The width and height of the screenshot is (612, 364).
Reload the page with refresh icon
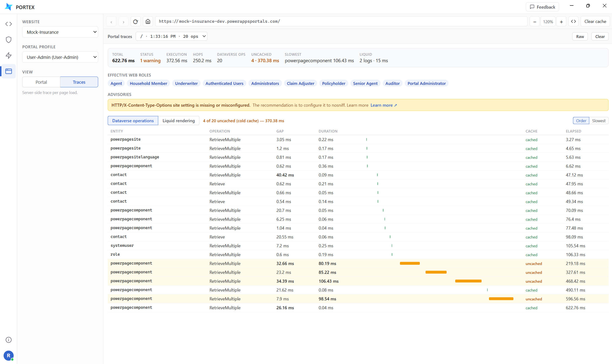pyautogui.click(x=135, y=22)
